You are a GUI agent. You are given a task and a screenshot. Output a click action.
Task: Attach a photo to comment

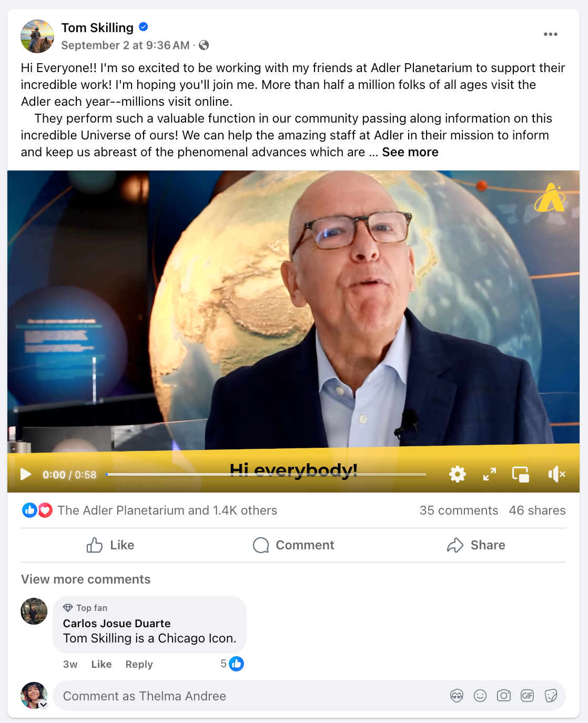point(504,696)
